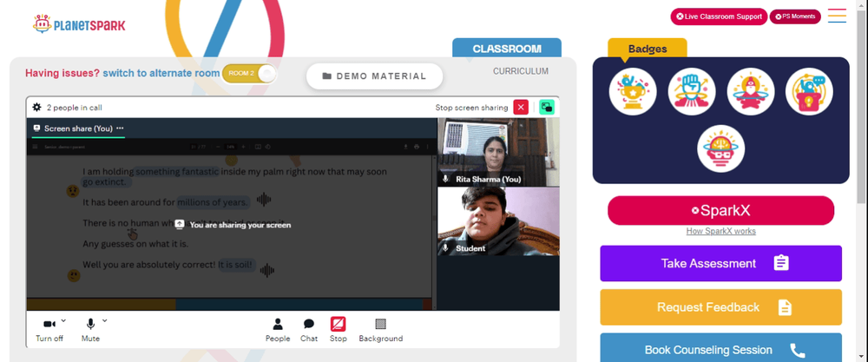Click the speaker podium badge icon
This screenshot has width=868, height=362.
[x=809, y=91]
